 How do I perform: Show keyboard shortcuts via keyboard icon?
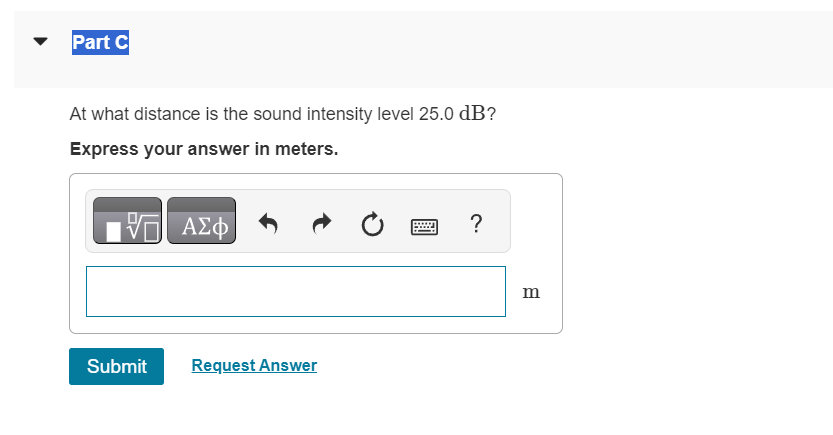tap(424, 224)
